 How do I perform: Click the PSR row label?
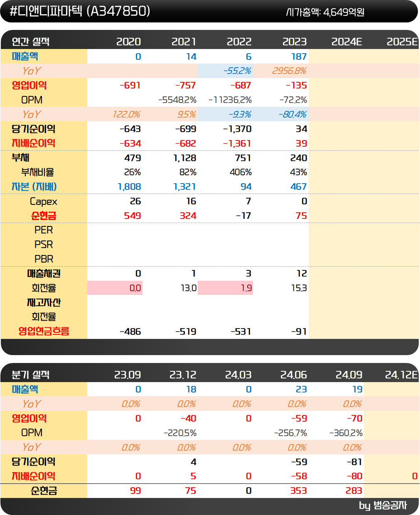[x=44, y=245]
